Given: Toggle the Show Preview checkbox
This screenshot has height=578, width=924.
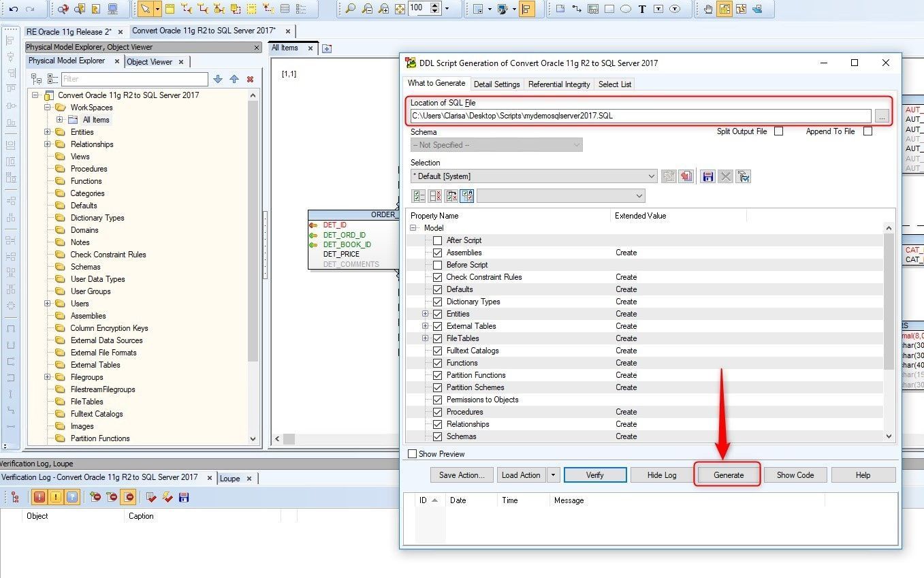Looking at the screenshot, I should click(x=412, y=454).
